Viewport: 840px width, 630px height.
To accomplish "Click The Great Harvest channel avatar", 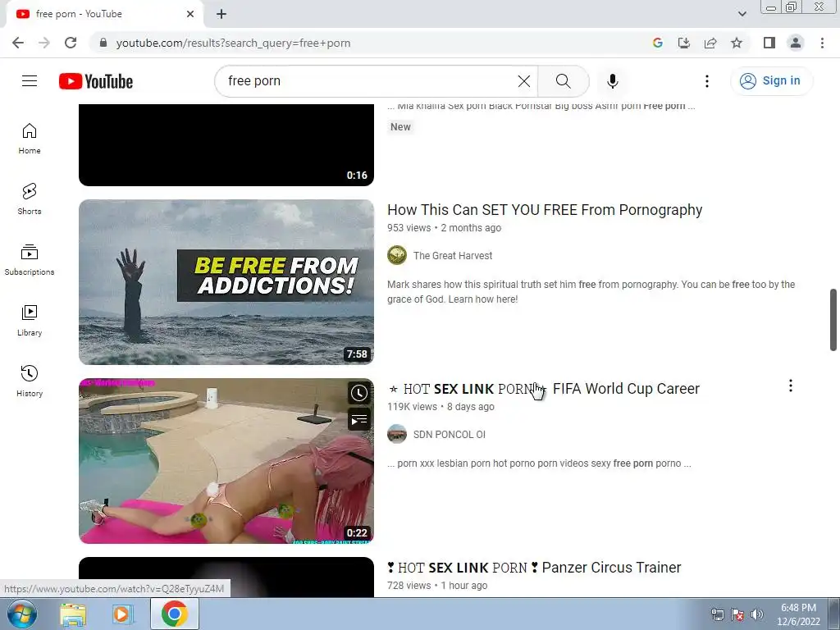I will [x=397, y=256].
